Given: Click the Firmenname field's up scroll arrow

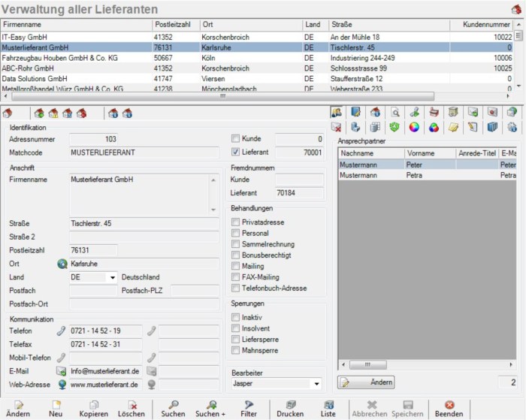Looking at the screenshot, I should pos(213,180).
